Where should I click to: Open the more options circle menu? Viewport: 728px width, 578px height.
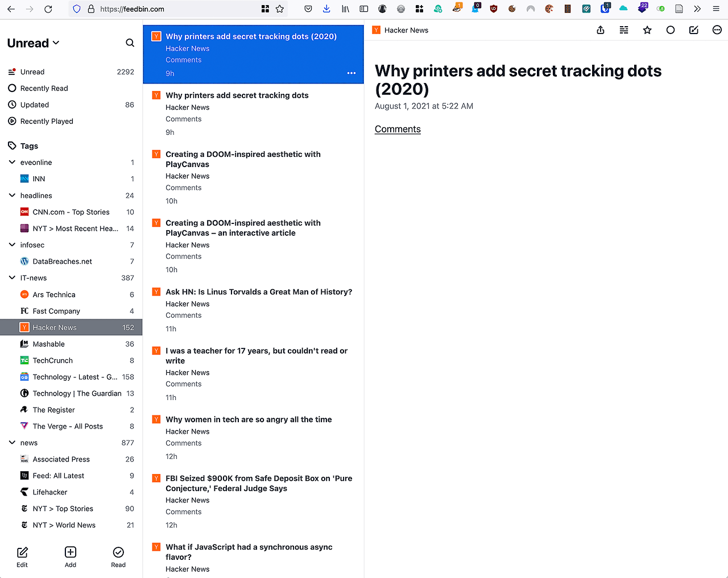pos(717,30)
